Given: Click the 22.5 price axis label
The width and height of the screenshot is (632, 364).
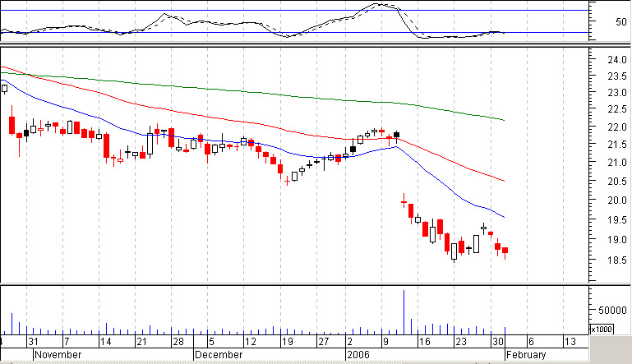Looking at the screenshot, I should 617,109.
